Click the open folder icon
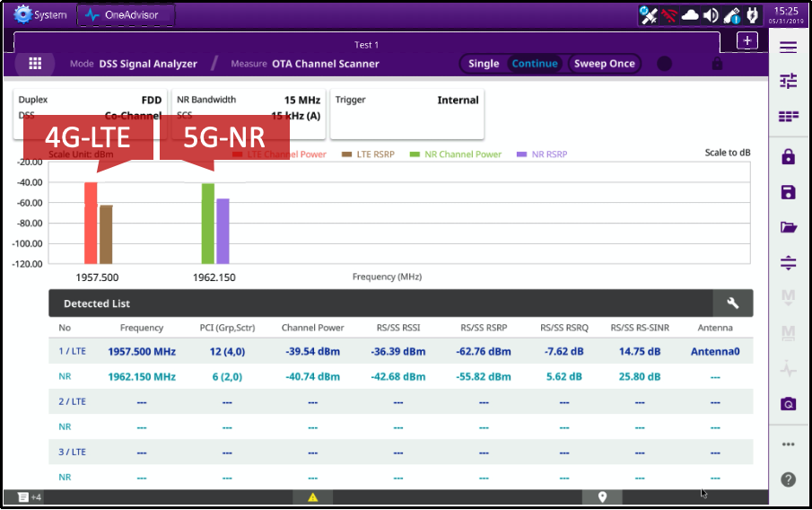Screen dimensions: 812x510 click(x=788, y=227)
